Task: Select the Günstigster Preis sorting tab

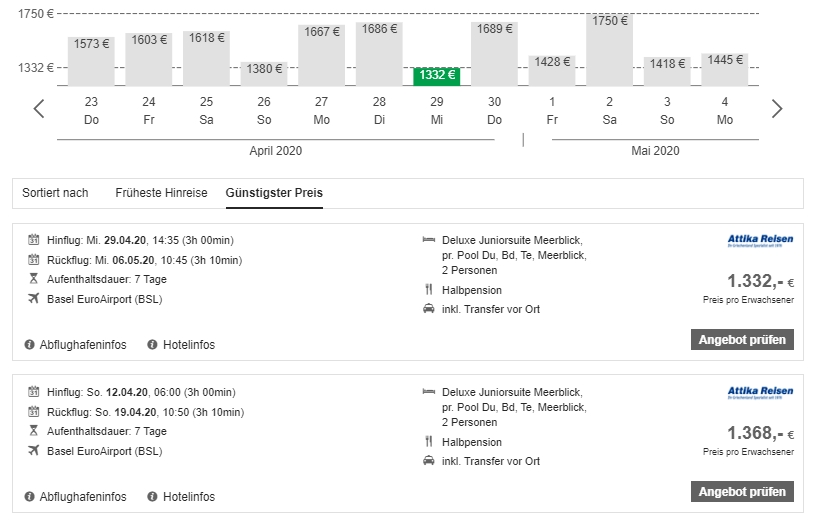Action: click(x=274, y=193)
